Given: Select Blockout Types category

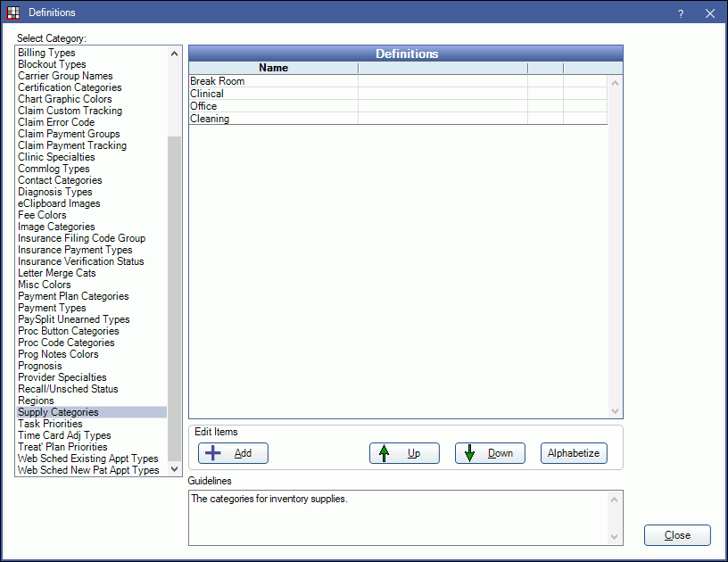Looking at the screenshot, I should pos(92,64).
